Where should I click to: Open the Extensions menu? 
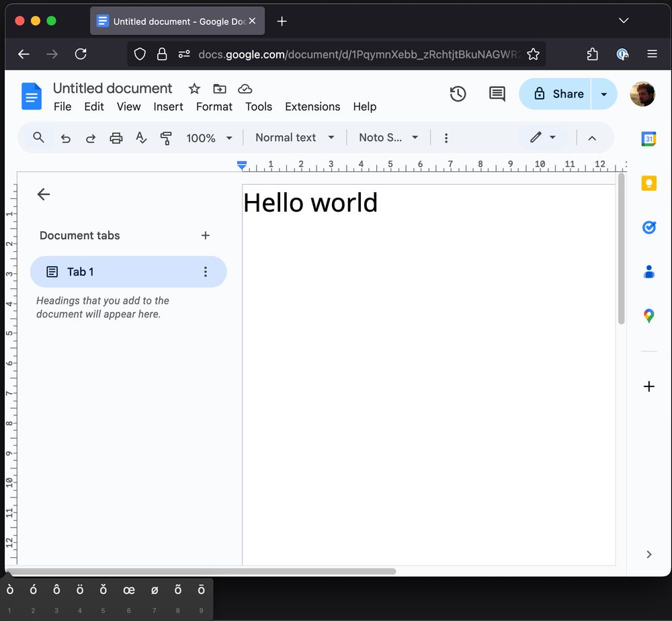point(312,107)
